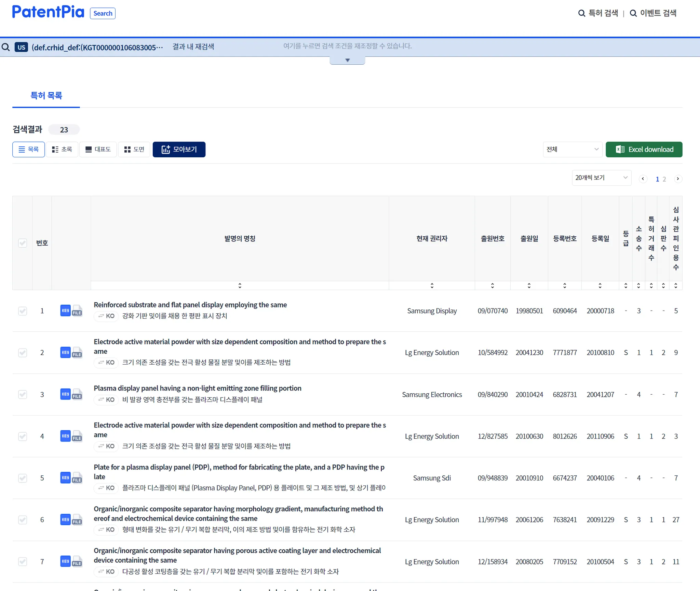Click the Excel download button

[644, 149]
